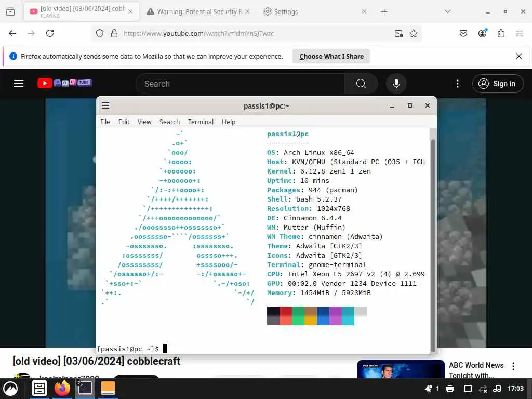
Task: Open notifications bell in system tray
Action: [x=429, y=389]
